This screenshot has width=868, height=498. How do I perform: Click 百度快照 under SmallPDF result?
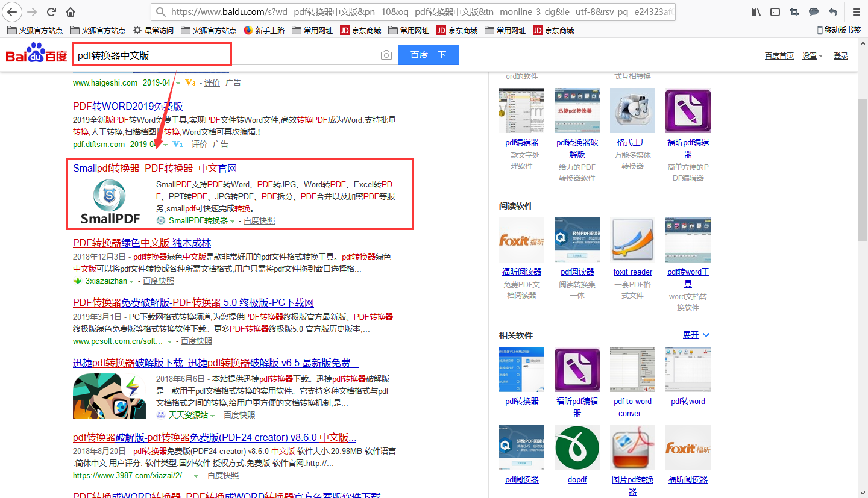[x=259, y=221]
